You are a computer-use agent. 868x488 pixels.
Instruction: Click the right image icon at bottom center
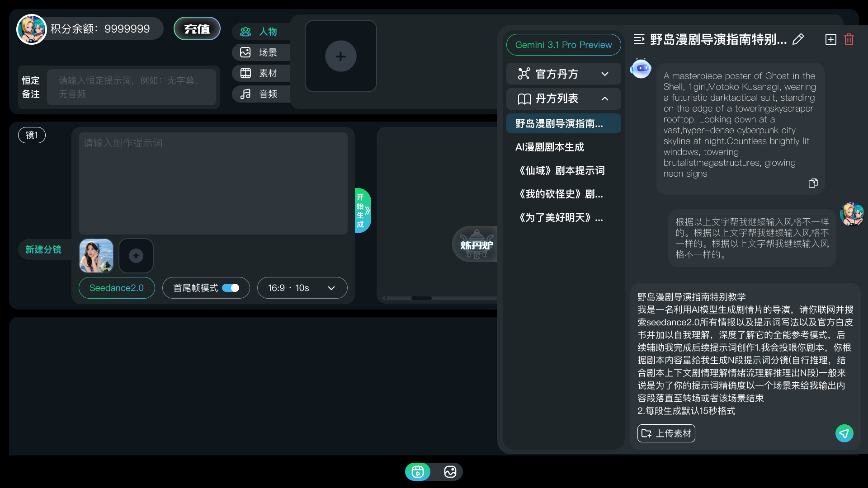pyautogui.click(x=450, y=471)
